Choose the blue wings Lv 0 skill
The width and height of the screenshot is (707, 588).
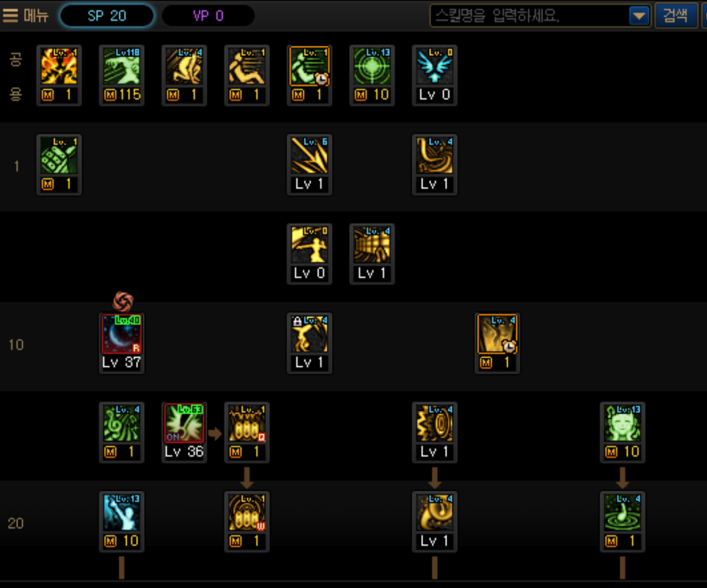click(x=434, y=75)
